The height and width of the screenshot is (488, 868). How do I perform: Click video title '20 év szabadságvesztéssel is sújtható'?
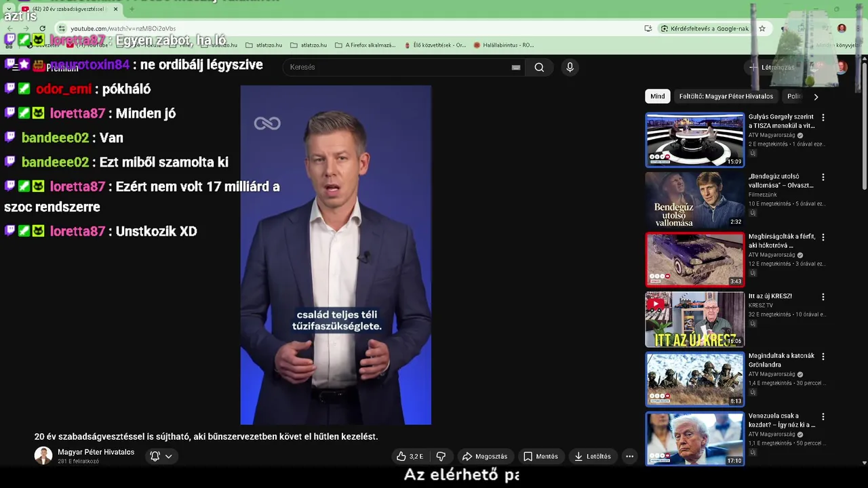coord(206,436)
